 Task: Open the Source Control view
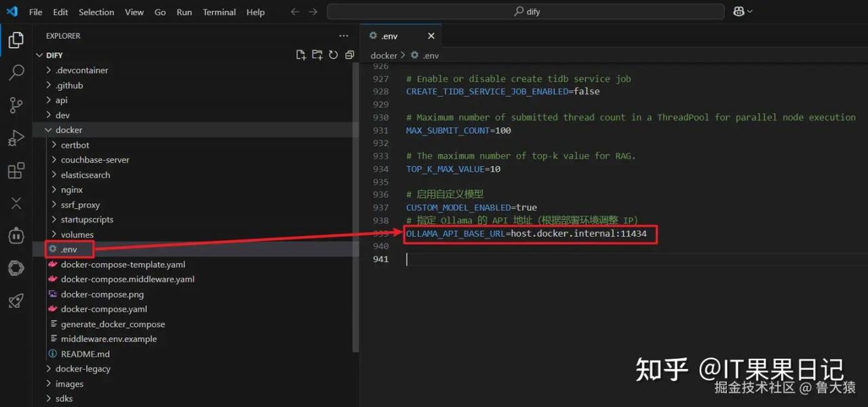(16, 104)
